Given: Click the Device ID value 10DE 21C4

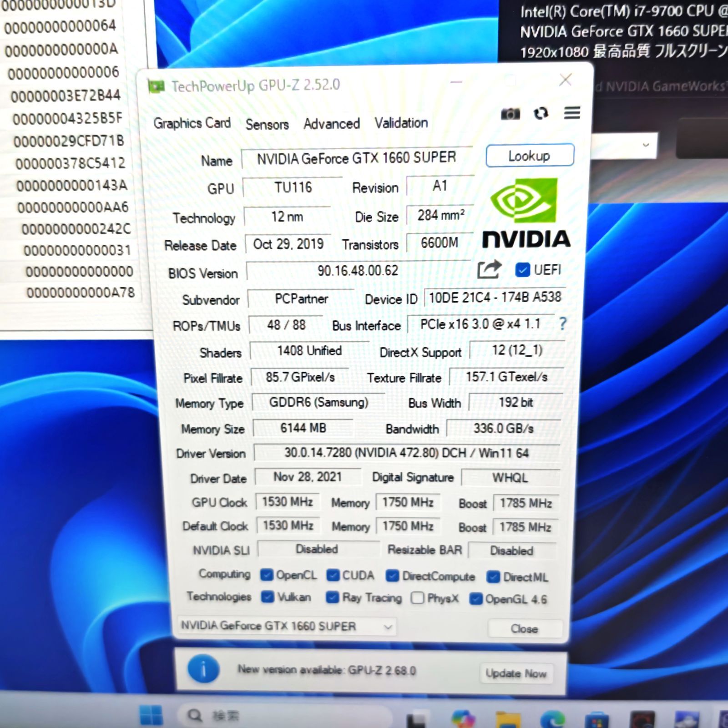Looking at the screenshot, I should click(495, 298).
